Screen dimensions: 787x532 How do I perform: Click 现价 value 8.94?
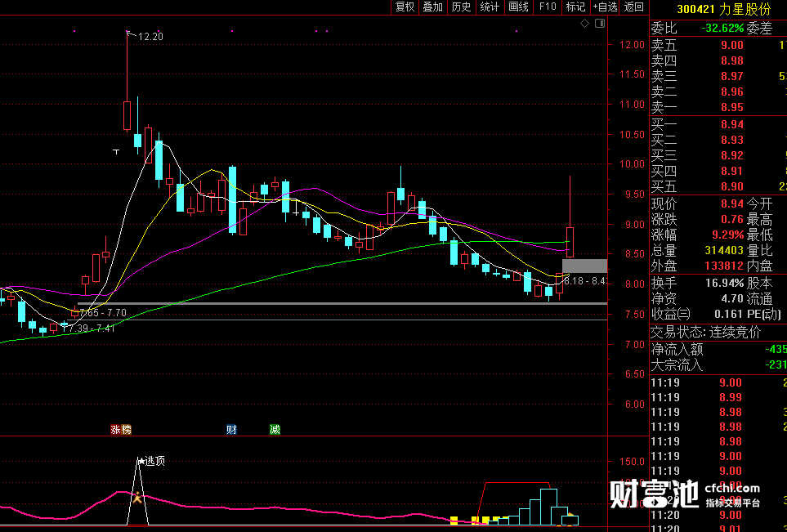click(731, 203)
